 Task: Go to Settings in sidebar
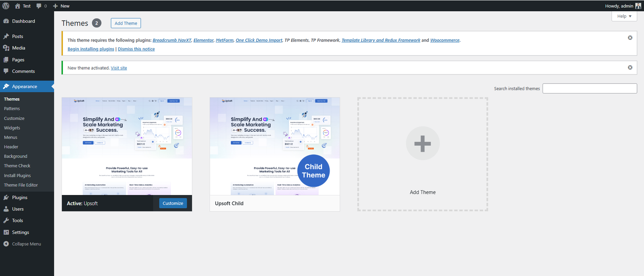pos(20,232)
